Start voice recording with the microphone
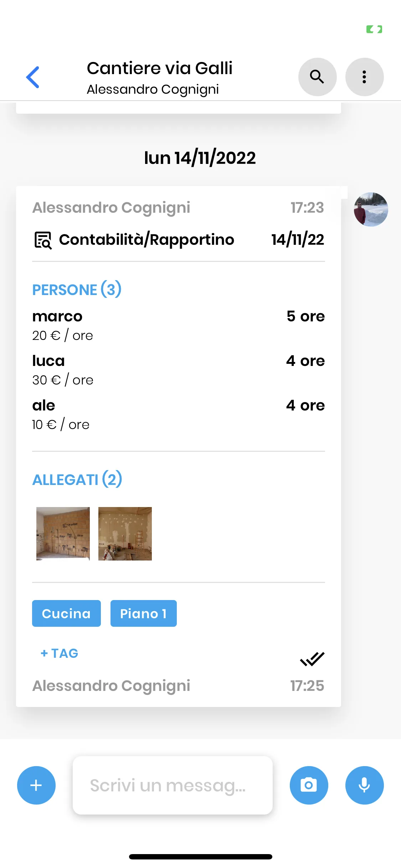Image resolution: width=401 pixels, height=868 pixels. click(364, 785)
